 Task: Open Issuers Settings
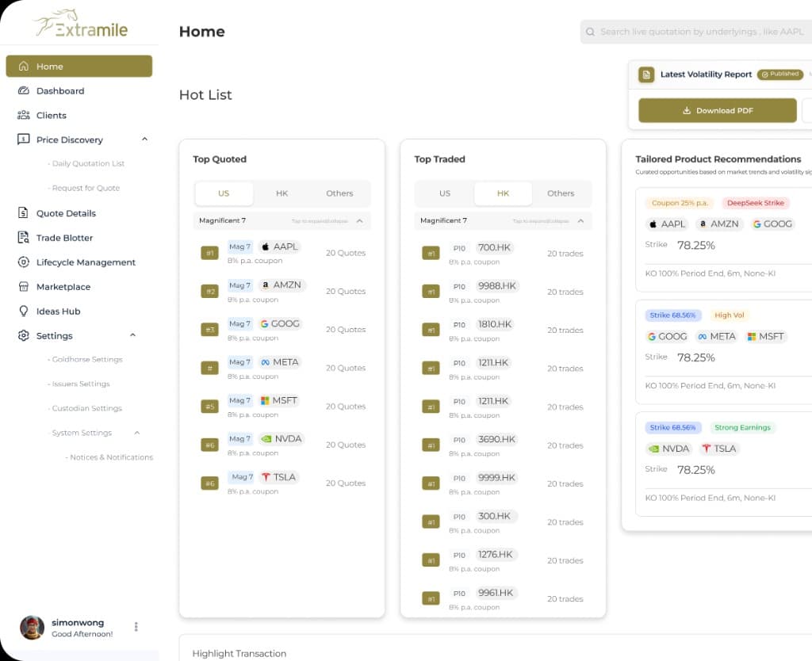click(79, 384)
